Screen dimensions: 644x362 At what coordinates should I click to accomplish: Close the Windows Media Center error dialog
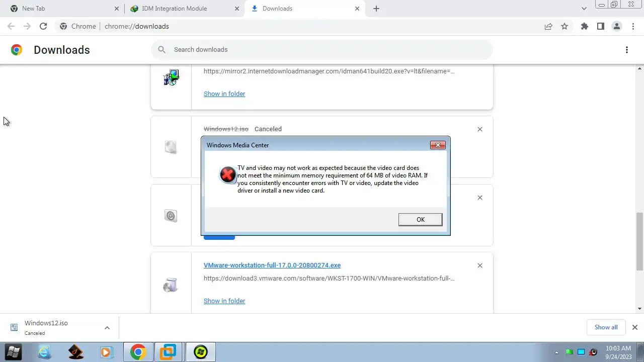pyautogui.click(x=438, y=145)
